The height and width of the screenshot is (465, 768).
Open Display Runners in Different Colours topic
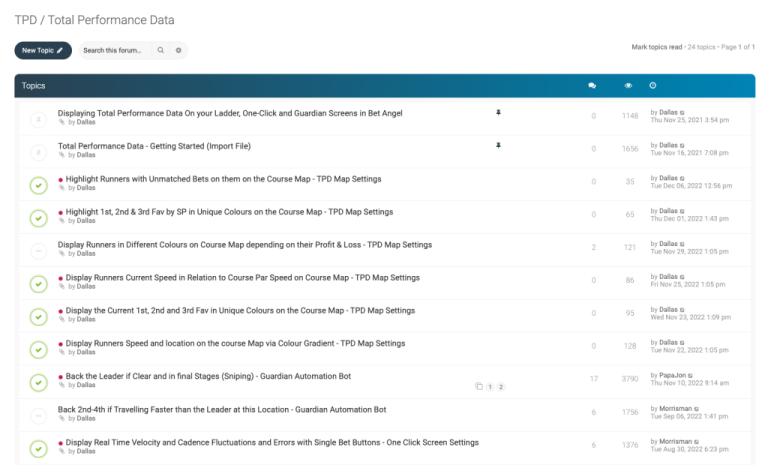244,244
